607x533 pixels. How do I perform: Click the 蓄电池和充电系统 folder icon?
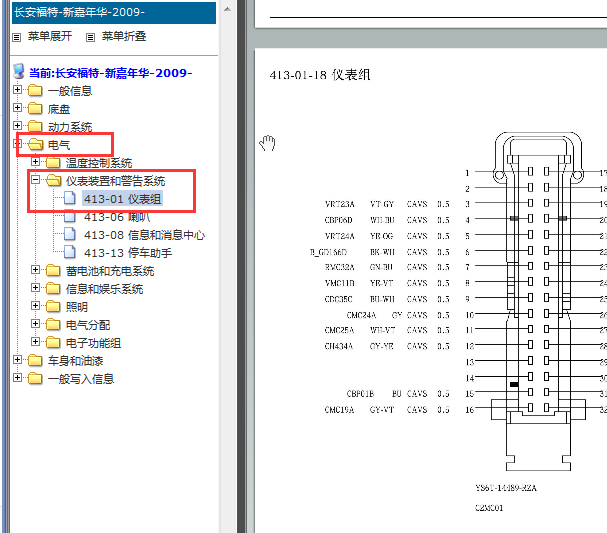tap(53, 271)
